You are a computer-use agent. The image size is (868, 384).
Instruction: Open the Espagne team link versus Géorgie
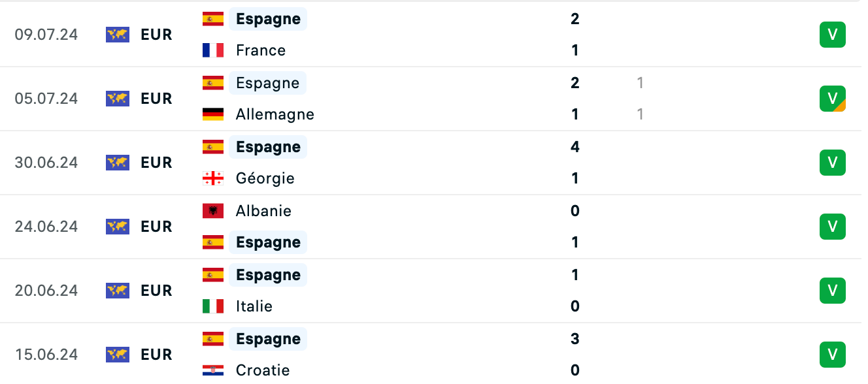(268, 147)
